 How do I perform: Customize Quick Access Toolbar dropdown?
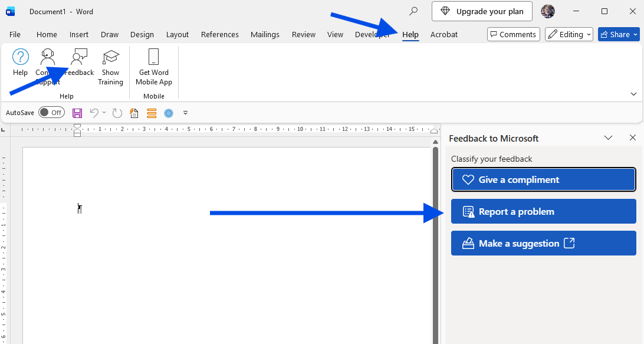coord(185,113)
